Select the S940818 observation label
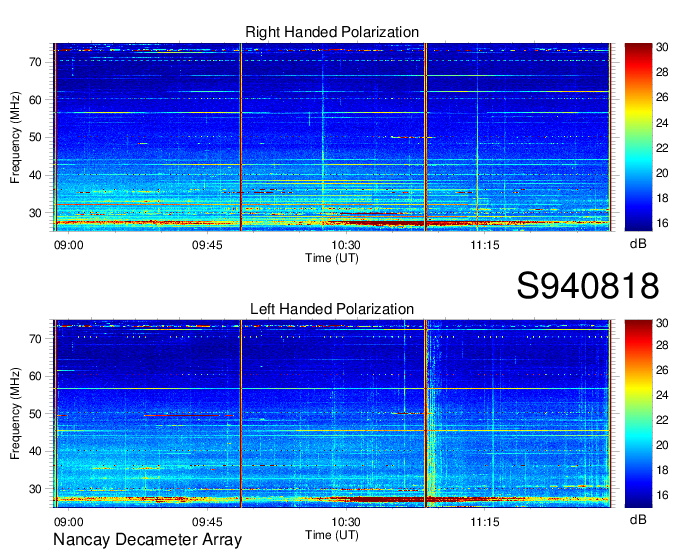Image resolution: width=680 pixels, height=552 pixels. 588,286
